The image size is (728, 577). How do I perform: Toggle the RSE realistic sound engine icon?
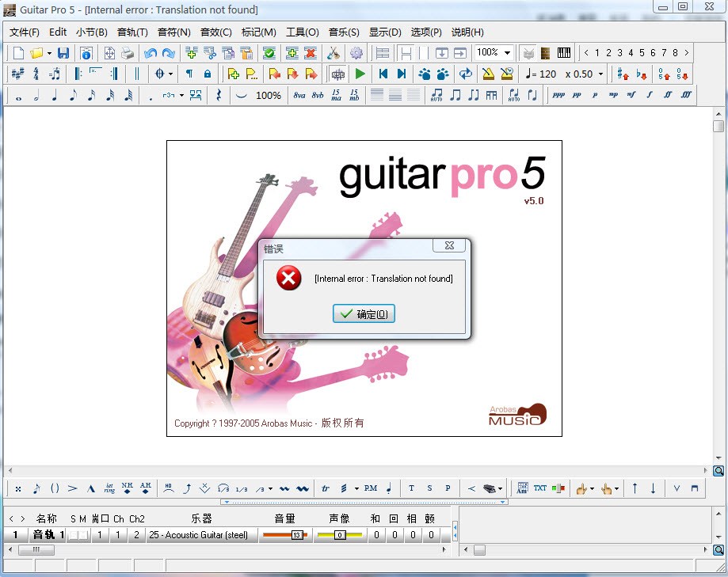click(x=338, y=74)
